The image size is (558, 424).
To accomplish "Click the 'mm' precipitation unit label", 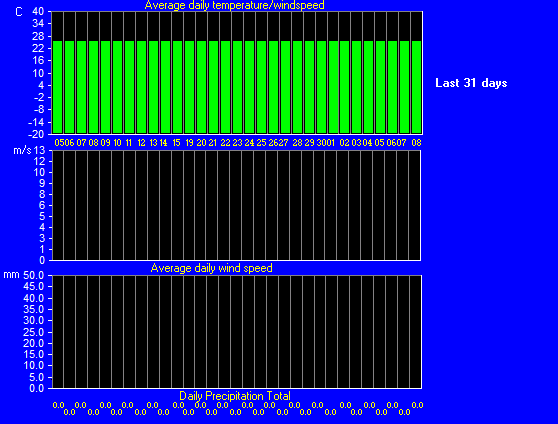I will click(11, 275).
